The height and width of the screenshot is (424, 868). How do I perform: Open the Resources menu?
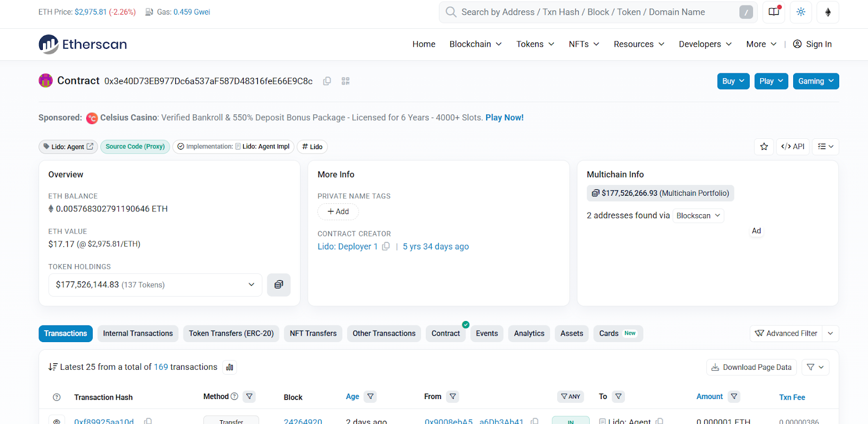click(x=639, y=44)
